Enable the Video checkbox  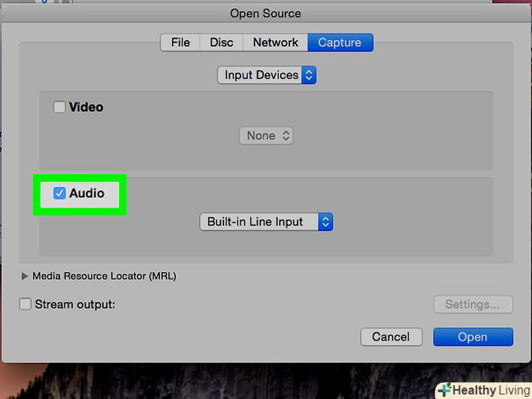click(59, 107)
